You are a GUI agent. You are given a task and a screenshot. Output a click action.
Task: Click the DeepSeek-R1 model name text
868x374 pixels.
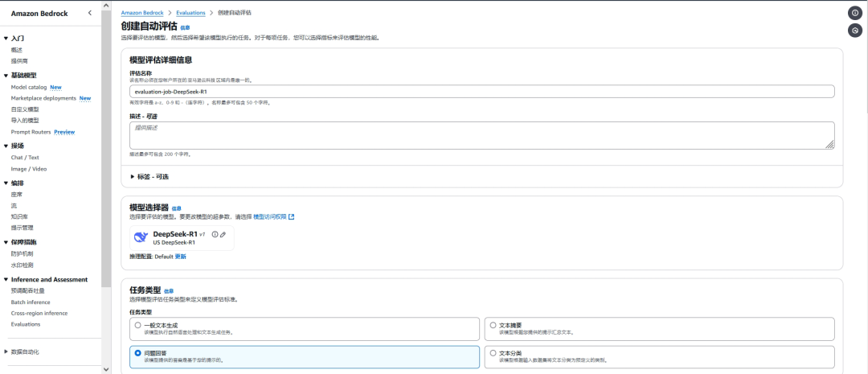[x=175, y=234]
